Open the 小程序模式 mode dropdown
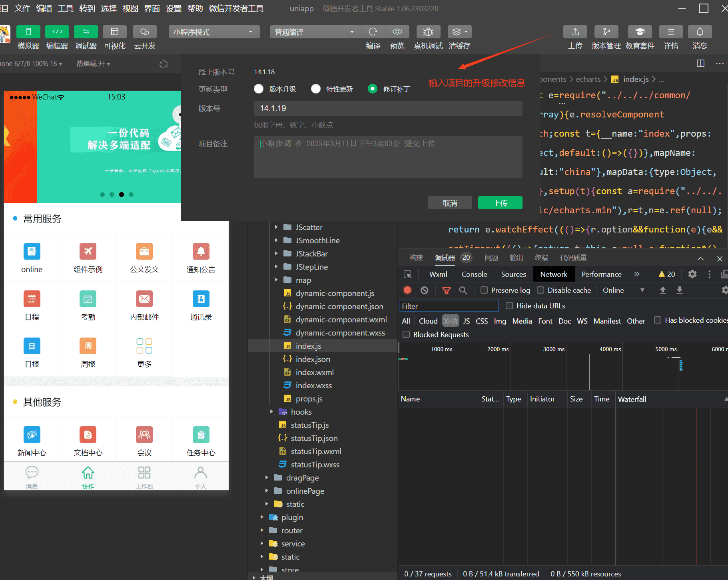728x580 pixels. pyautogui.click(x=214, y=32)
